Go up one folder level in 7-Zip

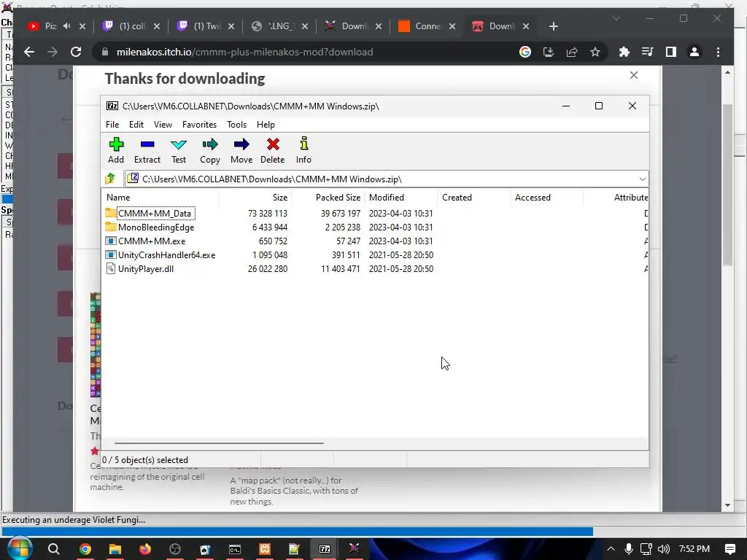111,179
